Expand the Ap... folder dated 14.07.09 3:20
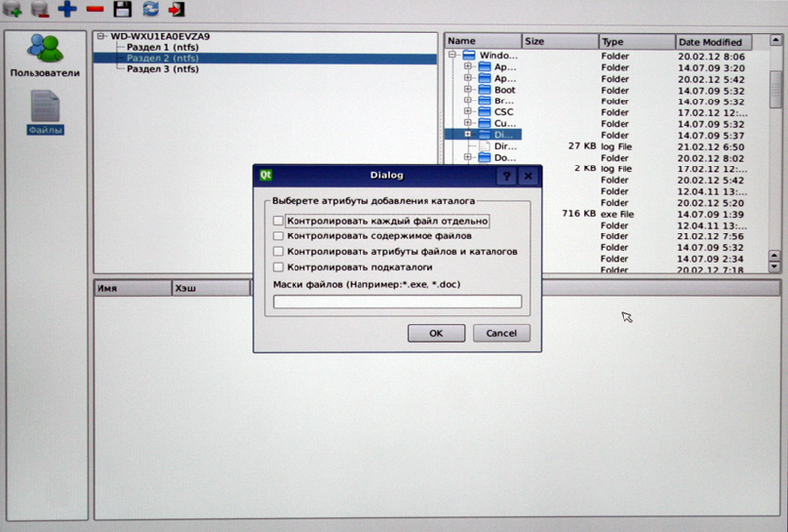The height and width of the screenshot is (532, 788). [467, 66]
